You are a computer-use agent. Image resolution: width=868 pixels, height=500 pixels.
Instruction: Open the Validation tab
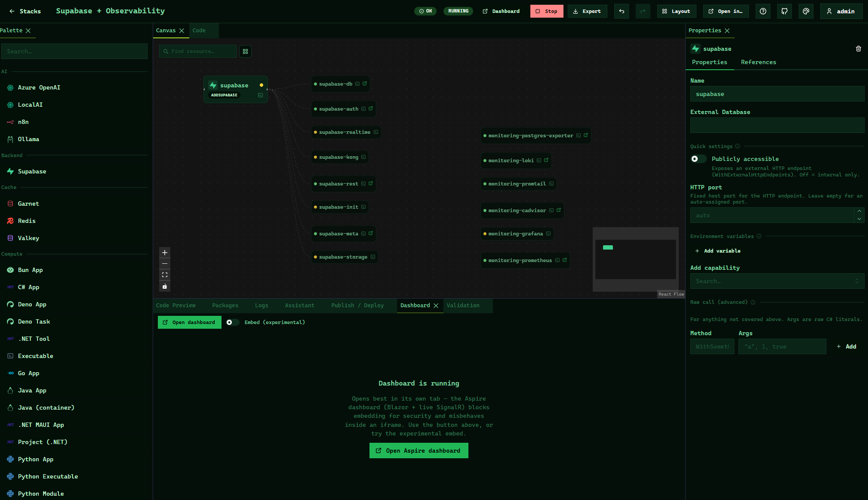[463, 306]
